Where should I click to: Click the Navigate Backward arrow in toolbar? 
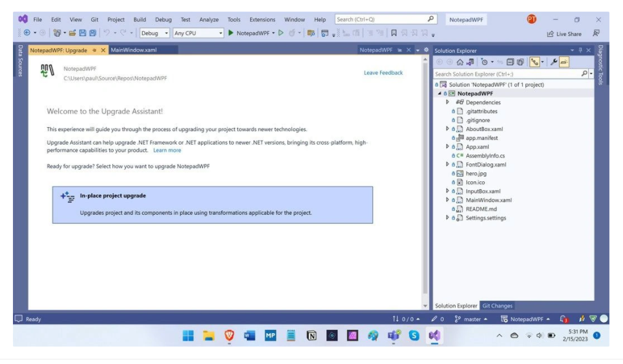coord(27,33)
